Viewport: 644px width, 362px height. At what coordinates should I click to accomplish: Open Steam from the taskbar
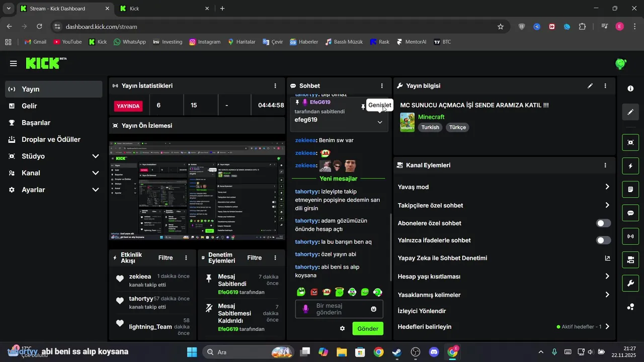pyautogui.click(x=397, y=352)
